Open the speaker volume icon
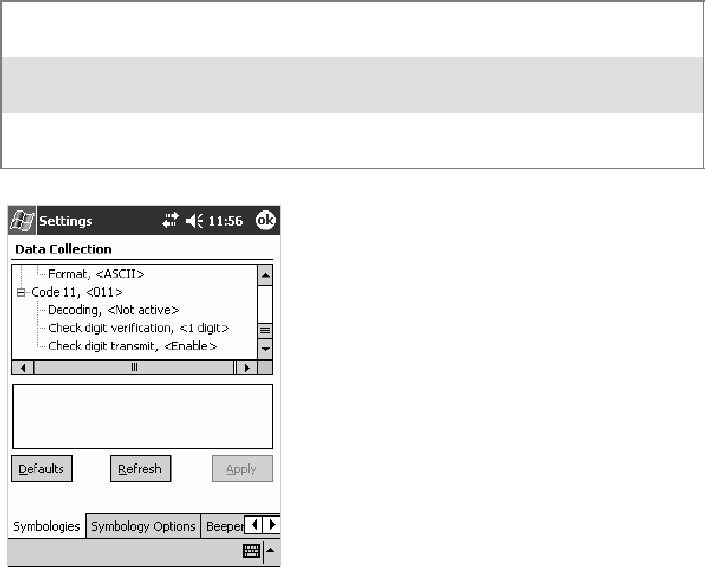 (194, 221)
